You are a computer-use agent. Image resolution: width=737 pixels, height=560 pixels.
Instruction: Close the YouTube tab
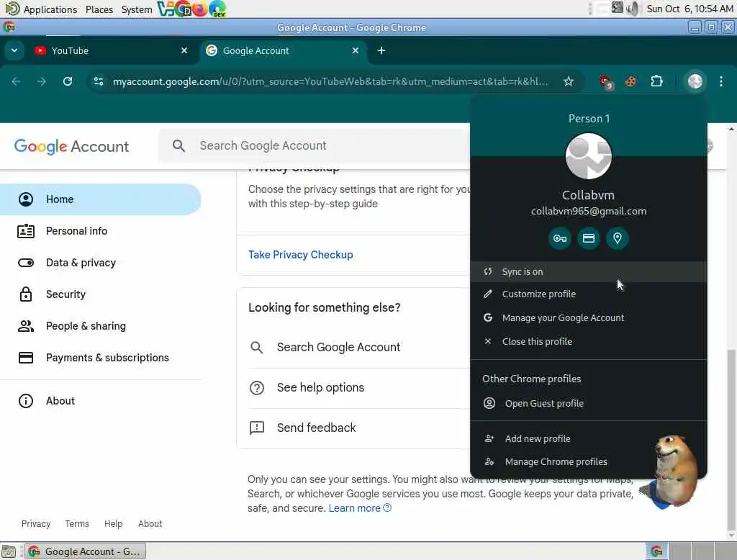[184, 50]
